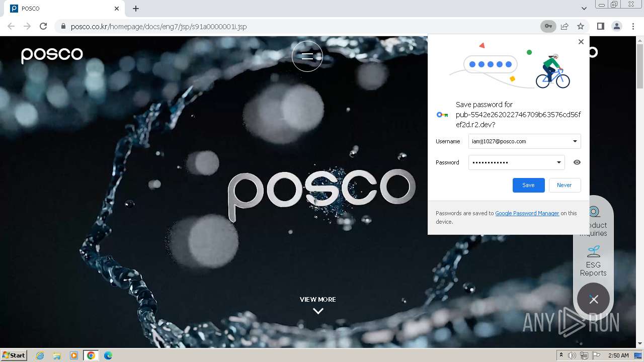Image resolution: width=644 pixels, height=362 pixels.
Task: Close the save password popup
Action: (x=581, y=42)
